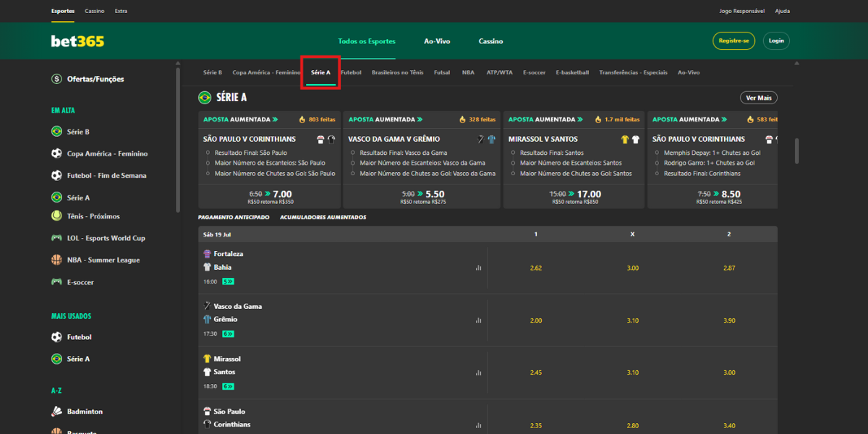
Task: Click the Registre-se button
Action: 733,41
